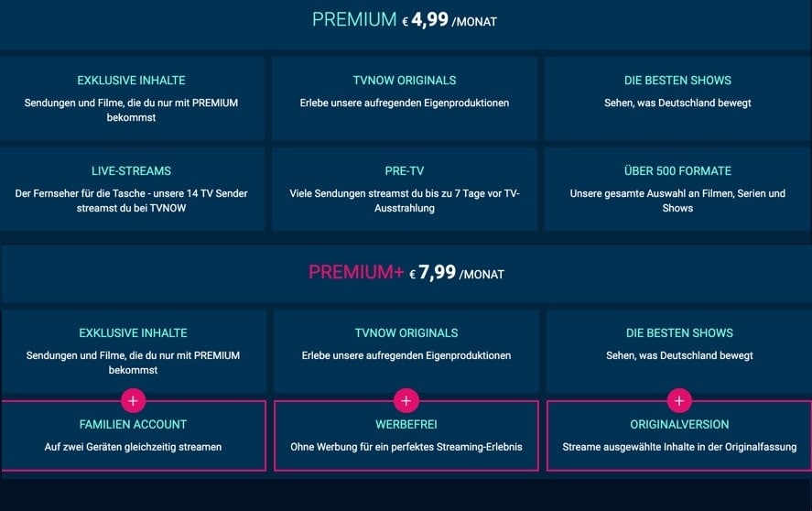Viewport: 812px width, 511px height.
Task: Click the Live-Streams feature tile
Action: tap(132, 189)
